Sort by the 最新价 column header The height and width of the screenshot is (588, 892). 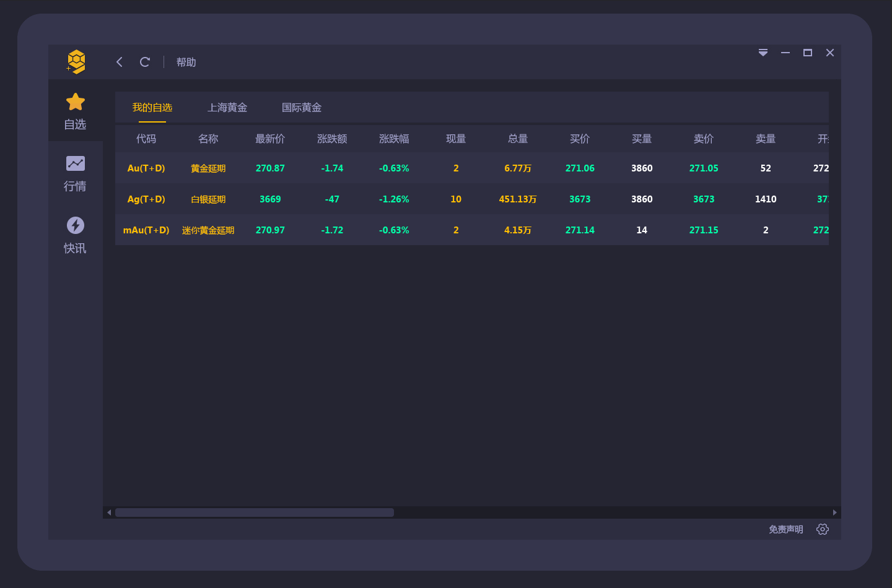pyautogui.click(x=270, y=139)
